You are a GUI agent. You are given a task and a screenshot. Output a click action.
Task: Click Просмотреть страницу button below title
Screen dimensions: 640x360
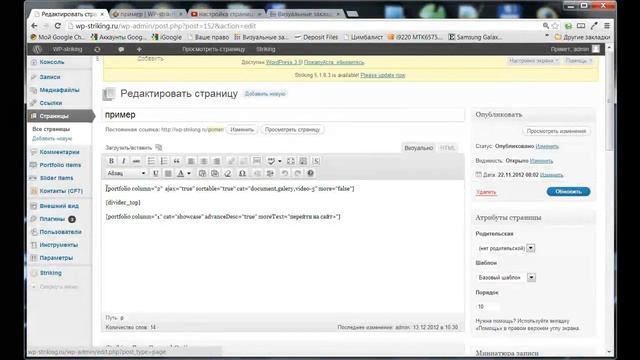pos(292,129)
